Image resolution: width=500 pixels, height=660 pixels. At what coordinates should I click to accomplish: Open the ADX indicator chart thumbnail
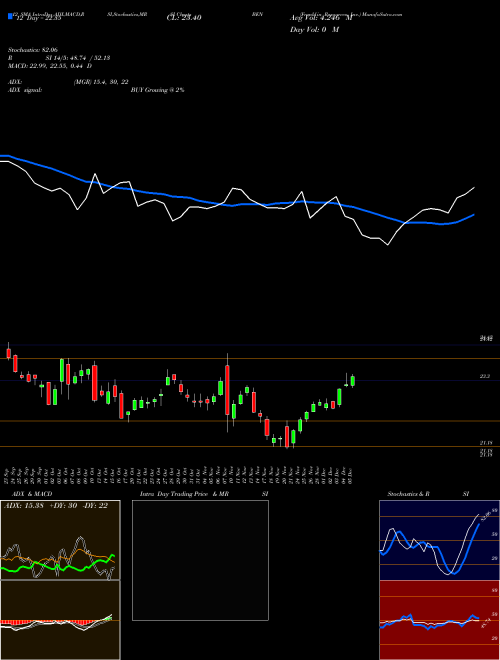(60, 540)
